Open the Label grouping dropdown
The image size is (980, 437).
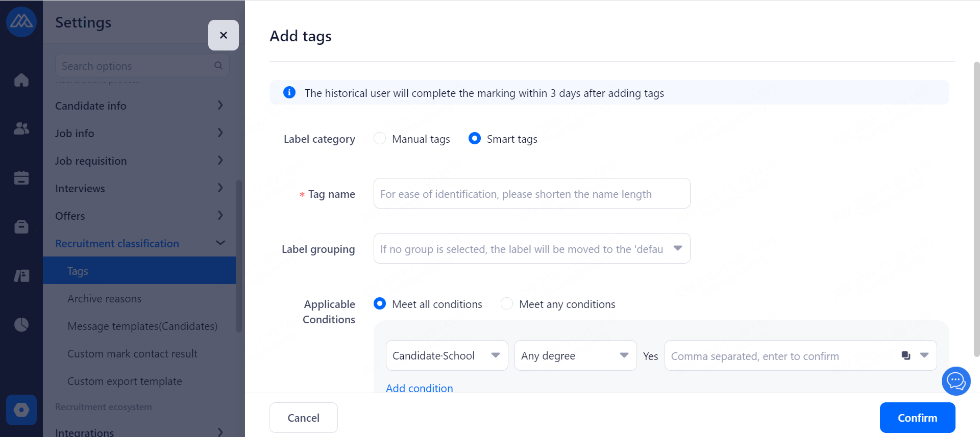tap(531, 248)
